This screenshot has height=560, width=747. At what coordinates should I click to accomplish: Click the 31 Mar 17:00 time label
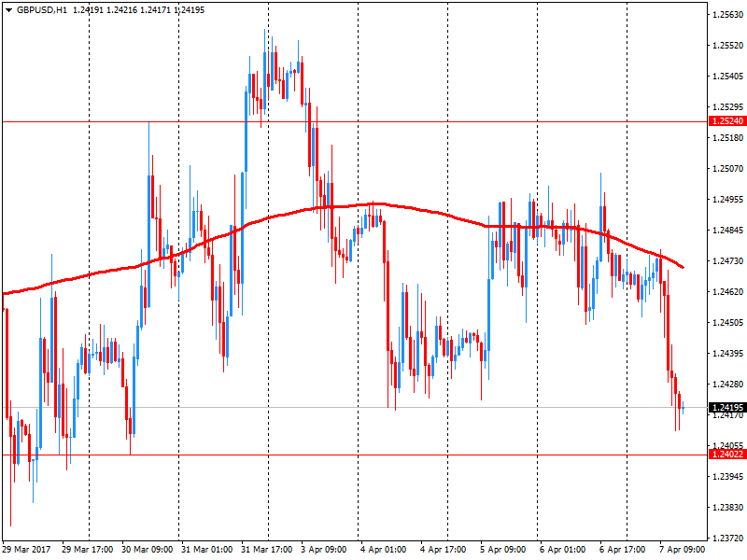[266, 550]
